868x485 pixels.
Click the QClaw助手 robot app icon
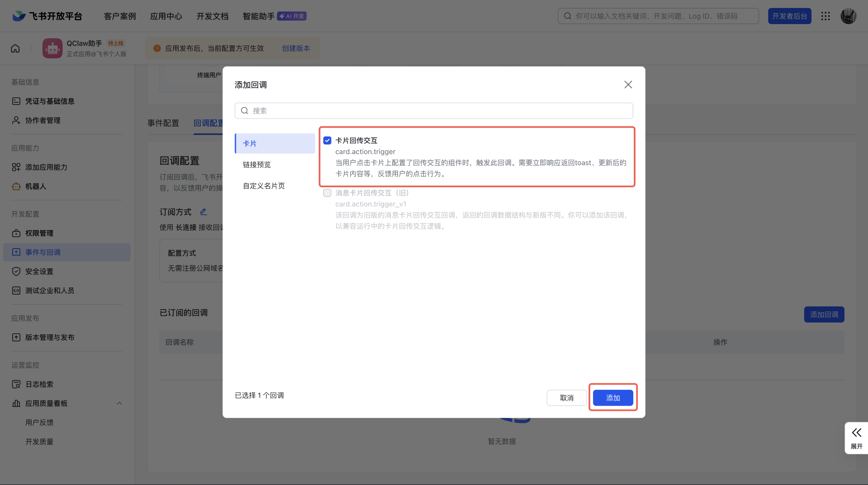pos(52,48)
